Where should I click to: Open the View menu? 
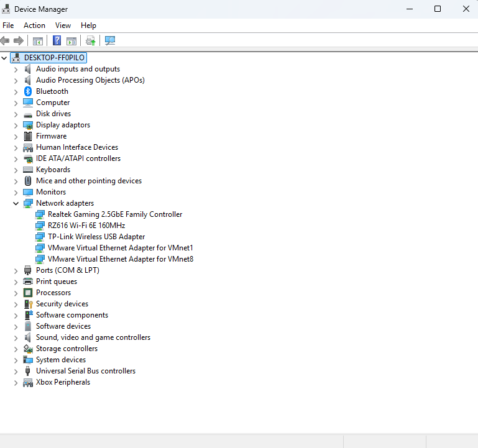pyautogui.click(x=63, y=25)
